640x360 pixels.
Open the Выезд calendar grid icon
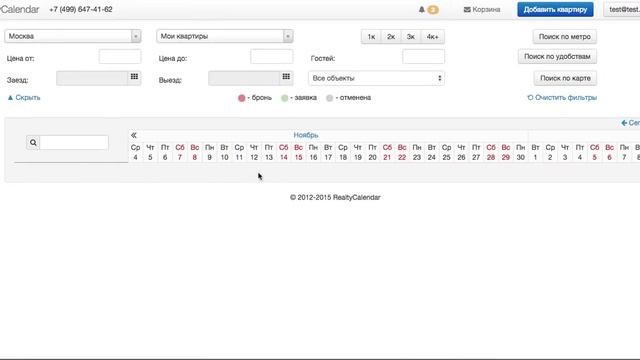(286, 77)
